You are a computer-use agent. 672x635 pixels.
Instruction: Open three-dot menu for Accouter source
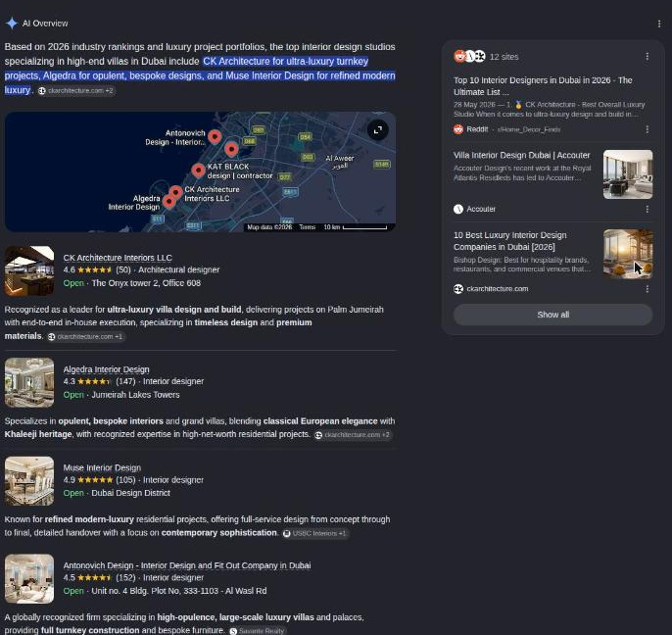(x=647, y=210)
